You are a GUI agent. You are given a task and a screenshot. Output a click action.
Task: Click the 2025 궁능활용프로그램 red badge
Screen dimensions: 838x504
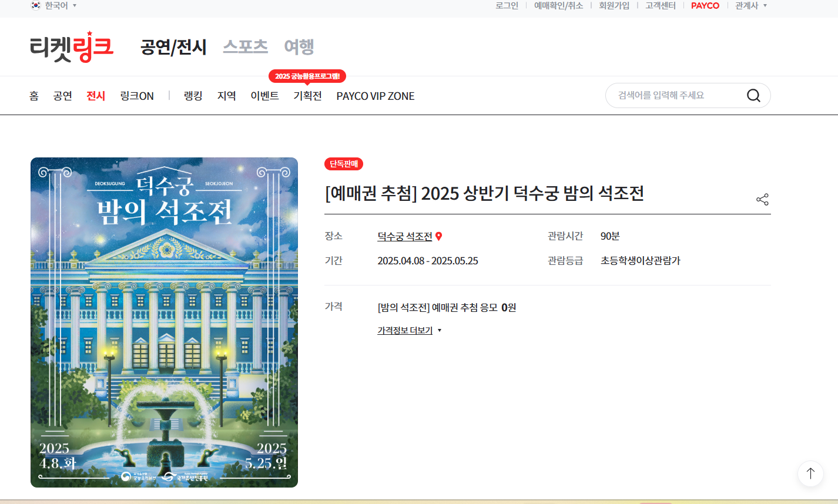pyautogui.click(x=307, y=76)
